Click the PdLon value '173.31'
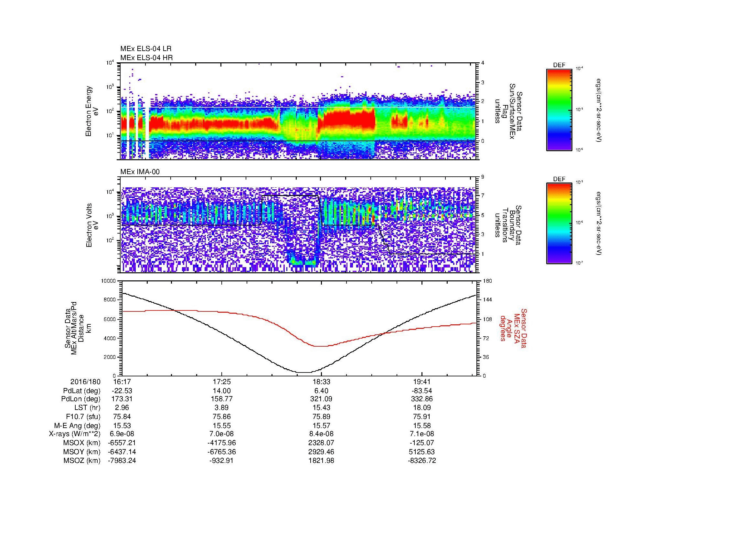The image size is (756, 534). click(122, 399)
